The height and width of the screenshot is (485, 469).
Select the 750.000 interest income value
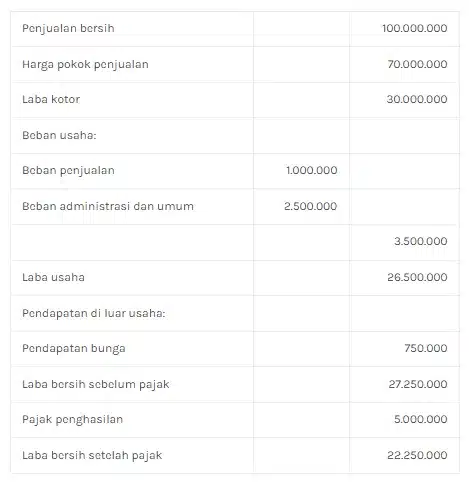(x=426, y=348)
